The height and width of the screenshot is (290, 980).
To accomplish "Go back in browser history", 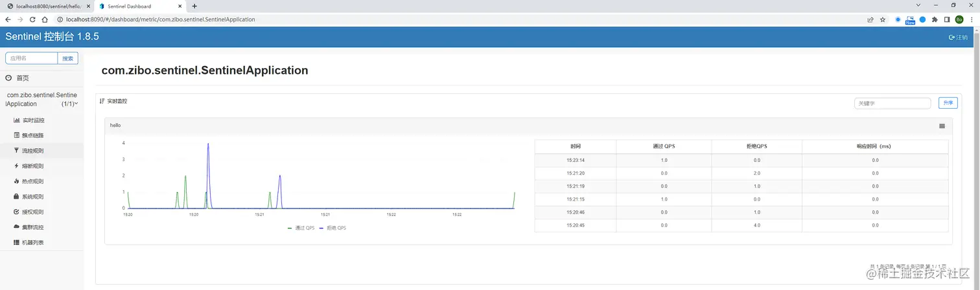I will pos(8,19).
